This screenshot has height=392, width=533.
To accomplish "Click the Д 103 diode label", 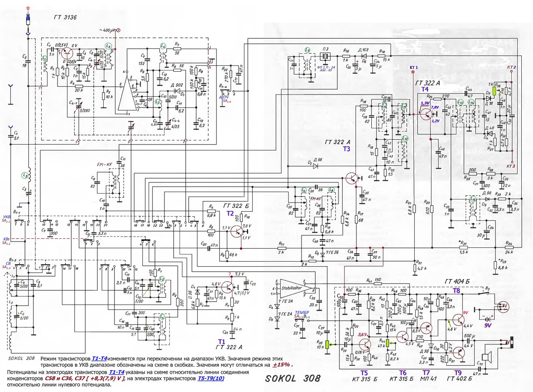I will pyautogui.click(x=364, y=50).
